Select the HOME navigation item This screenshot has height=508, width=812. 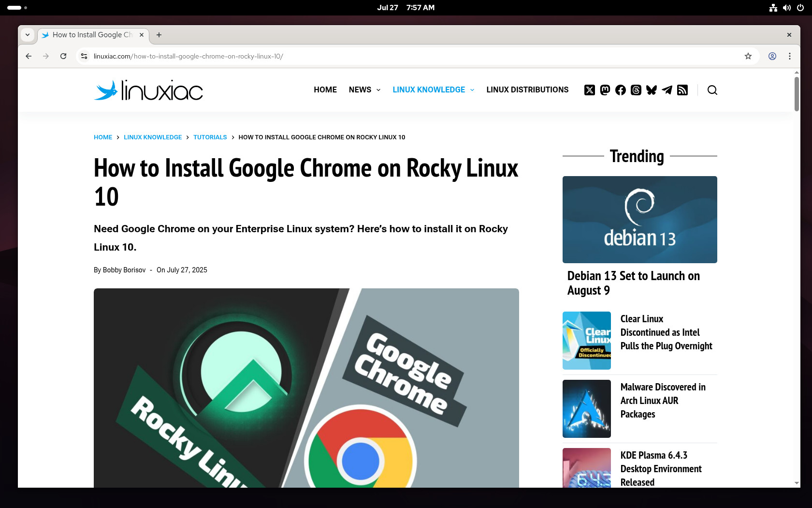(x=325, y=90)
